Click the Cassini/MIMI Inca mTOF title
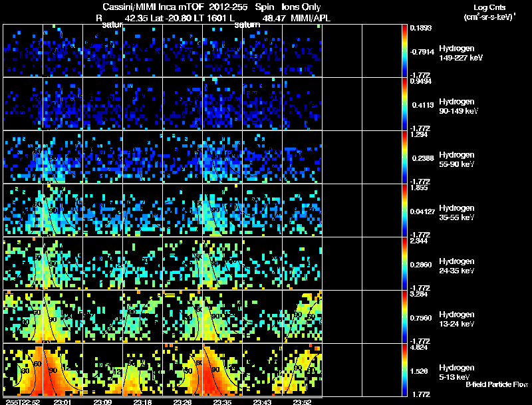 pos(153,7)
